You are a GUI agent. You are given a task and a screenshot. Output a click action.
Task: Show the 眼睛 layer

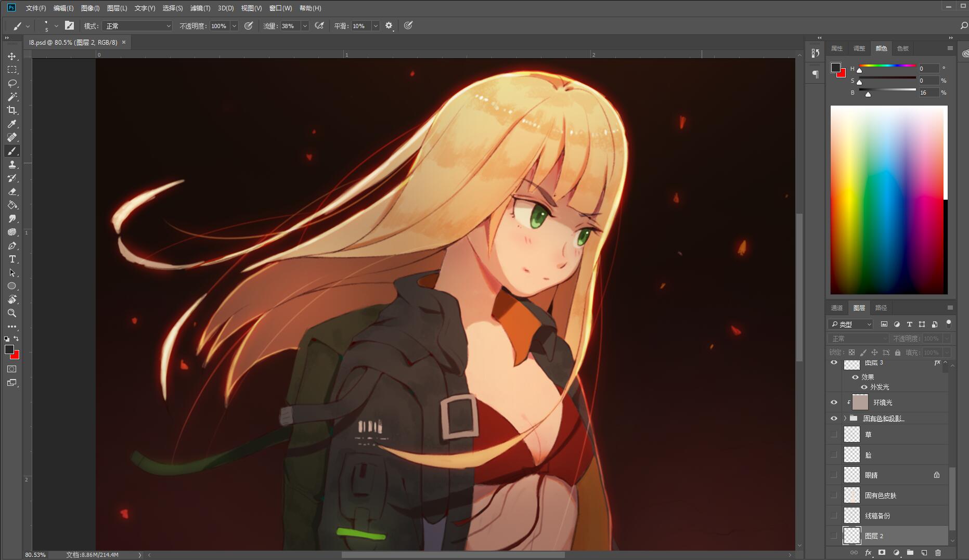(x=834, y=475)
